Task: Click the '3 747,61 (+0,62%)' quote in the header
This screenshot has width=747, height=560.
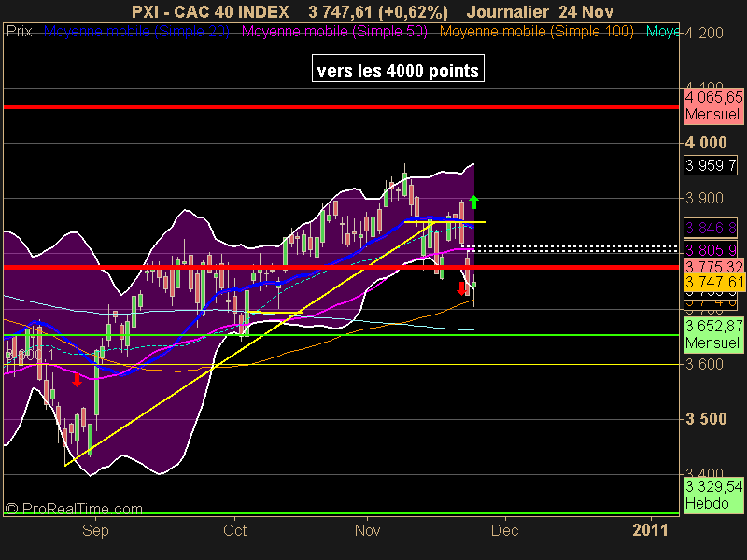Action: pyautogui.click(x=378, y=12)
